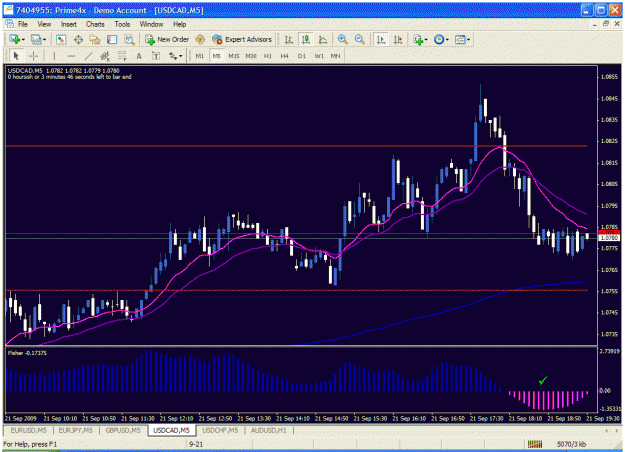Zoom out of the chart
625x452 pixels.
(x=360, y=39)
